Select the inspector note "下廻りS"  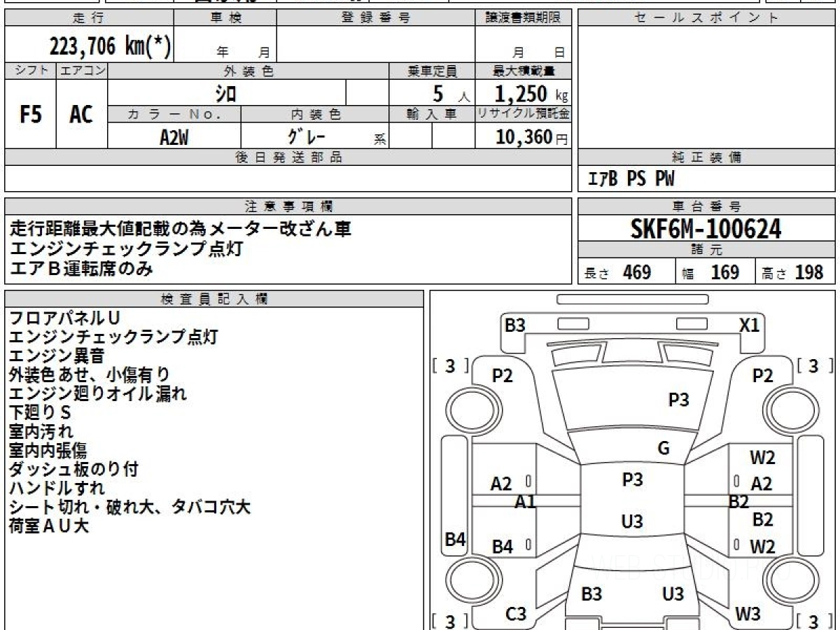click(x=41, y=412)
